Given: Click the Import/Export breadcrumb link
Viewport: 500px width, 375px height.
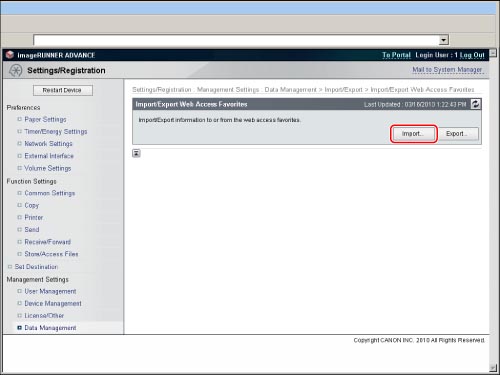Looking at the screenshot, I should [x=343, y=90].
